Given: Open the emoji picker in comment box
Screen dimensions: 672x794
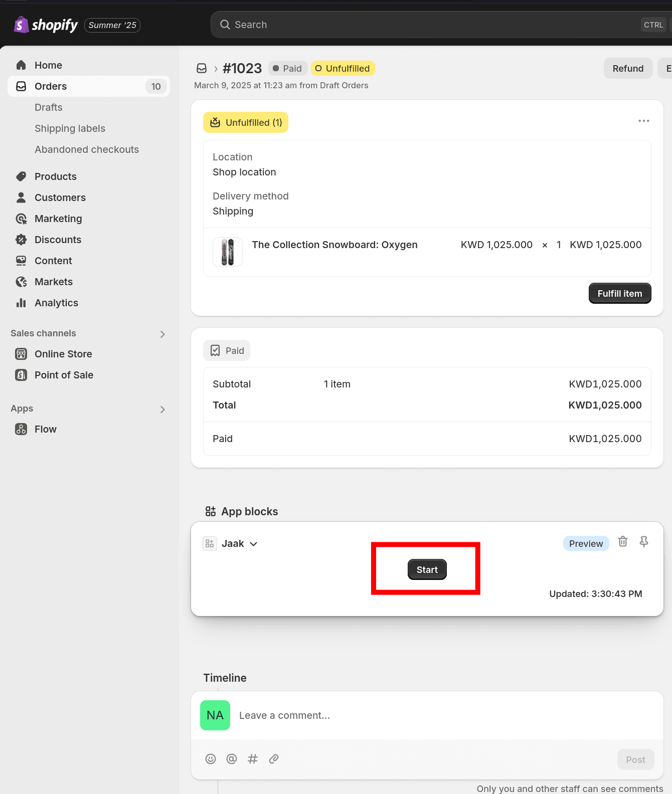Looking at the screenshot, I should (x=211, y=759).
